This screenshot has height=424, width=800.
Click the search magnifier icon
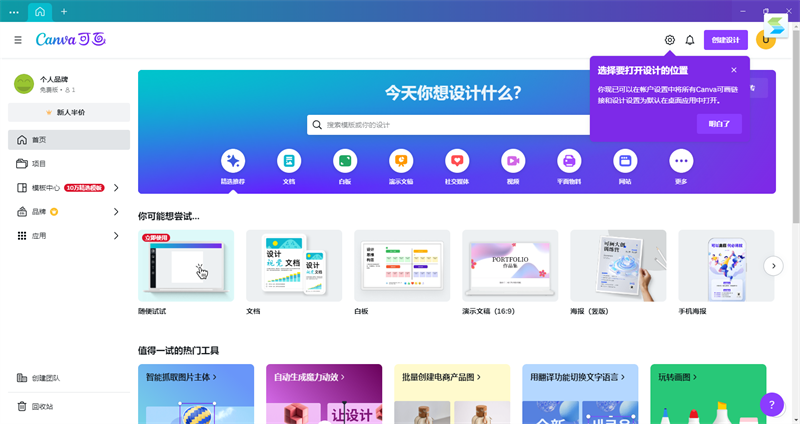[317, 125]
